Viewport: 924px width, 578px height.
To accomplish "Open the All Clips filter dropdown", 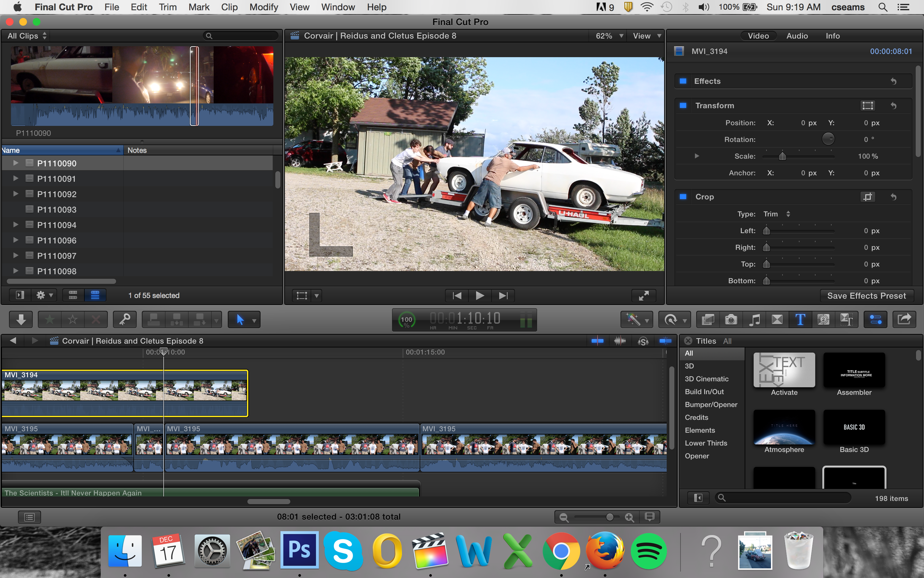I will tap(27, 36).
